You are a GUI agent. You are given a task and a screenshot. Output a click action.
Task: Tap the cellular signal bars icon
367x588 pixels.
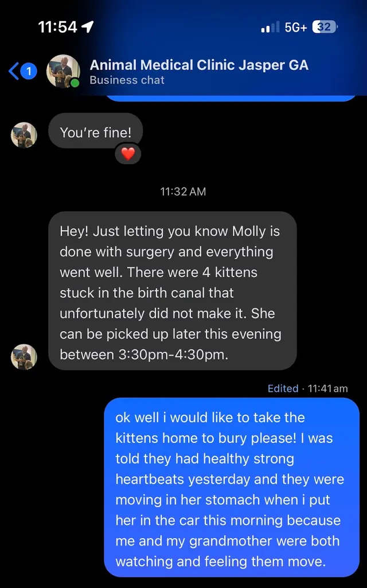pyautogui.click(x=270, y=27)
